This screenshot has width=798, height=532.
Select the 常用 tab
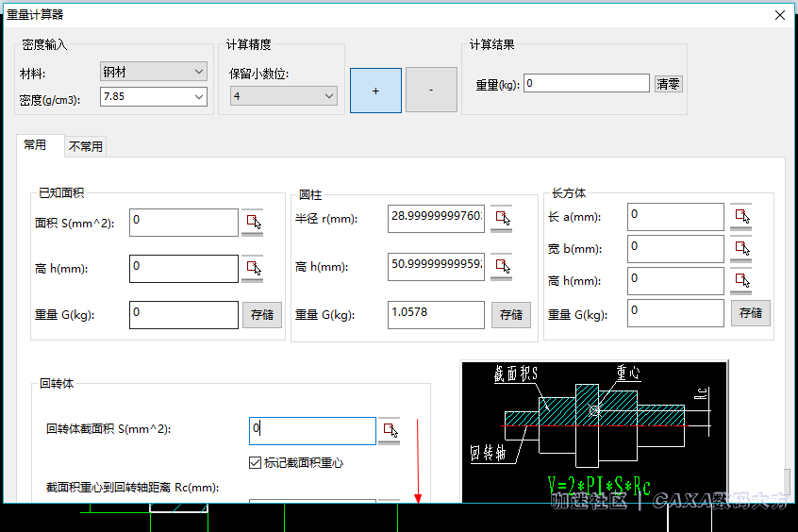click(x=35, y=145)
